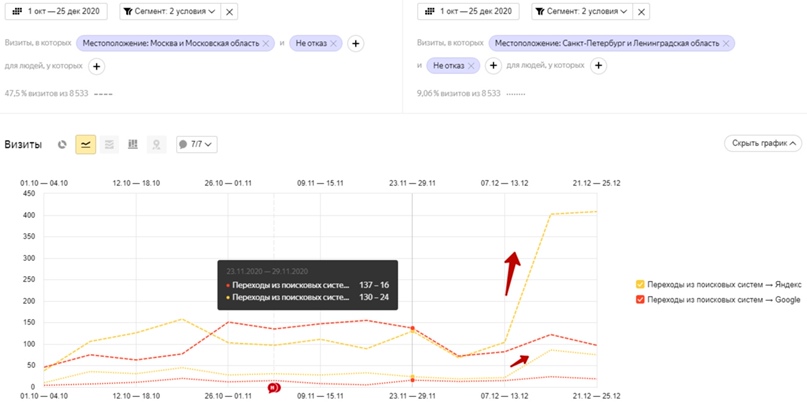Image resolution: width=807 pixels, height=410 pixels.
Task: Remove Санкт-Петербург и Ленинградская область condition
Action: click(726, 44)
